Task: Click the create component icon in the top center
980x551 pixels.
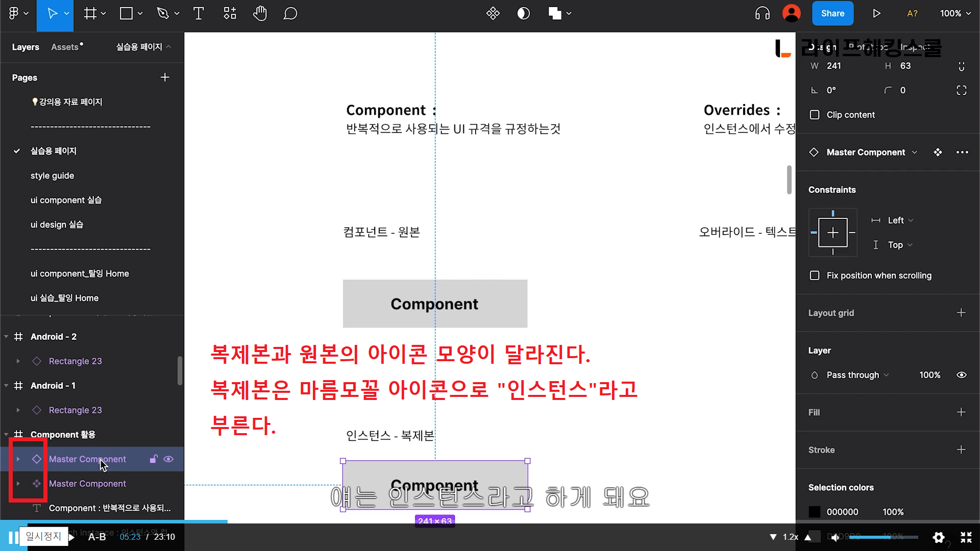Action: point(493,14)
